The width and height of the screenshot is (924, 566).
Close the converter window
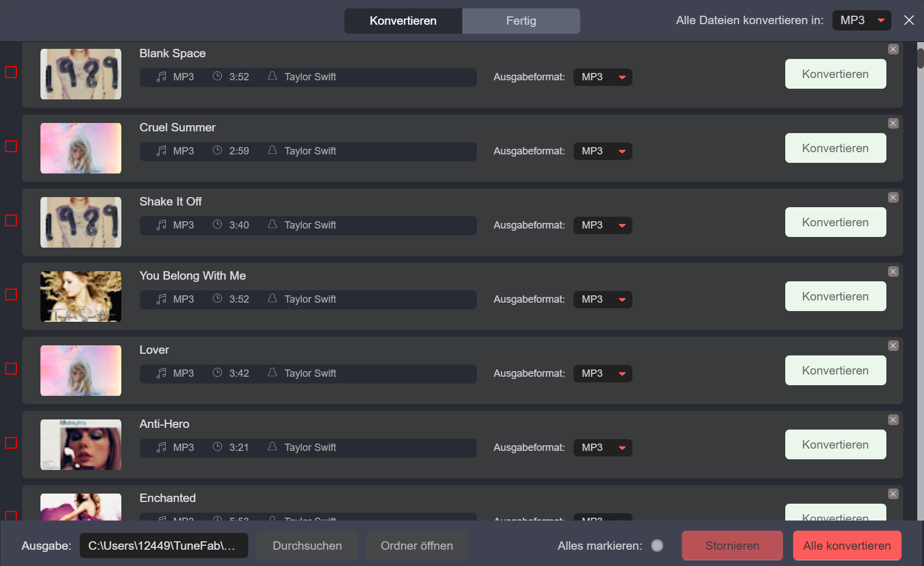pos(909,20)
